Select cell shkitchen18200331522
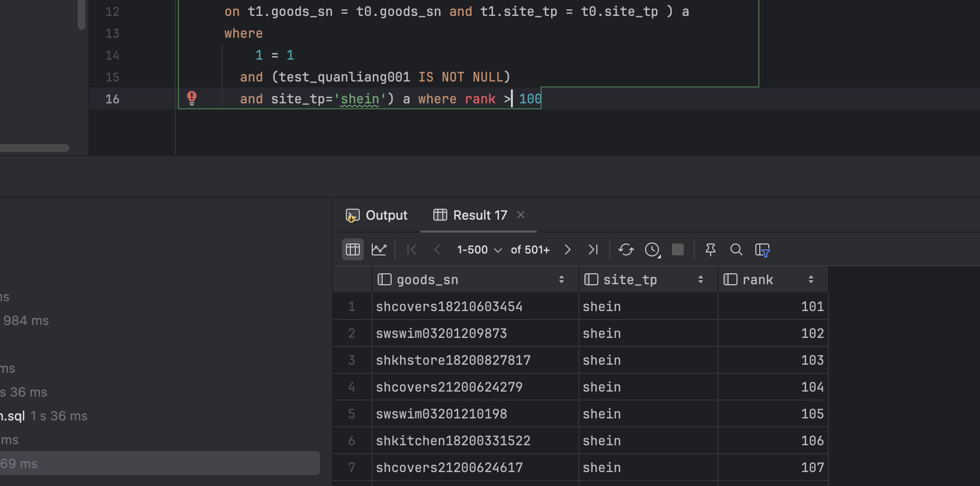The height and width of the screenshot is (486, 980). click(x=476, y=441)
